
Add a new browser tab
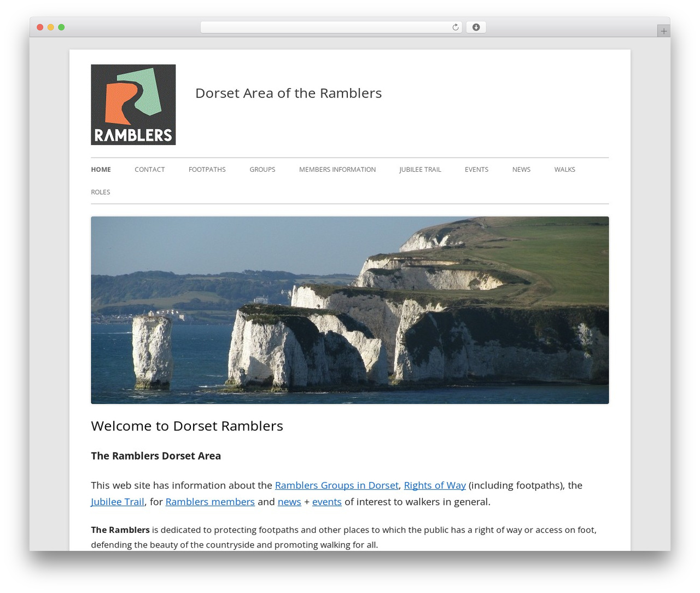coord(663,31)
